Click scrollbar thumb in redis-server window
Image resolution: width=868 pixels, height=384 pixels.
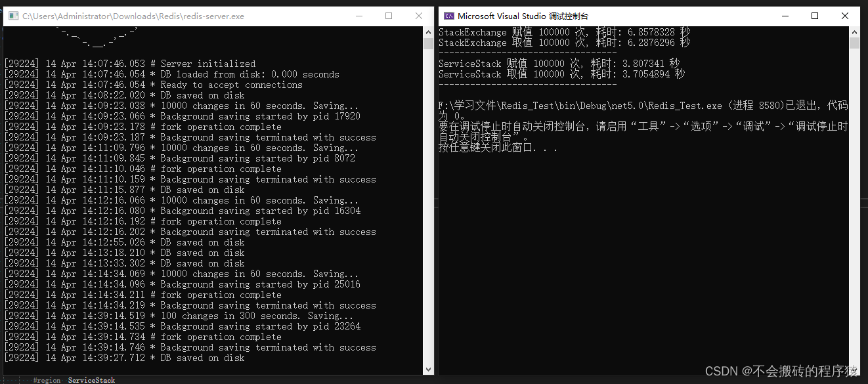[428, 44]
